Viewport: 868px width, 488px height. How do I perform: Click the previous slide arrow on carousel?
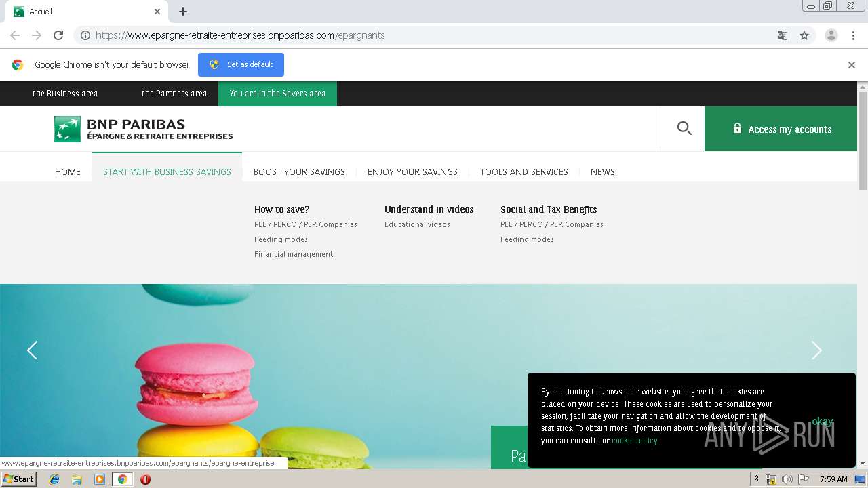coord(32,350)
